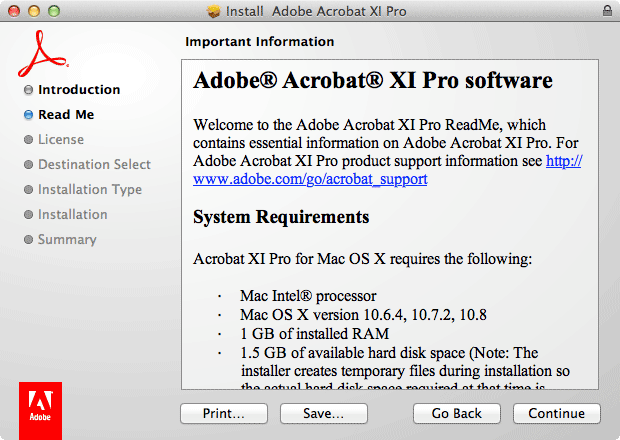
Task: Click the Mac OS X version requirement line
Action: 363,315
